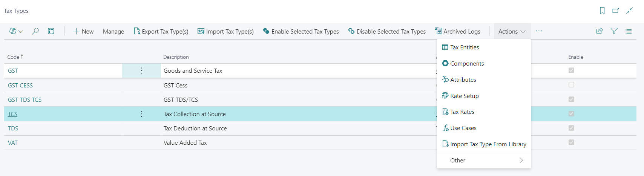Open row options for TCS row
The image size is (644, 176).
(x=141, y=114)
